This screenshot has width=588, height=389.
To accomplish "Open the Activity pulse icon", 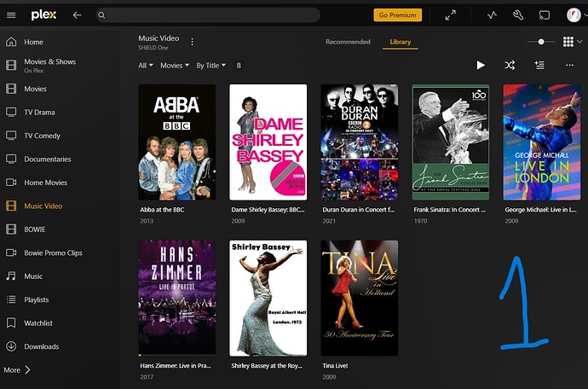I will (x=492, y=15).
